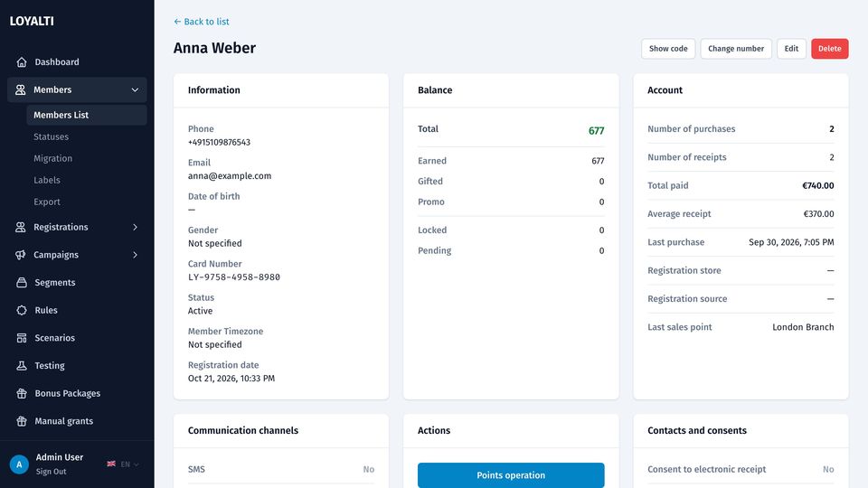Screen dimensions: 868x488
Task: Click the red Delete button
Action: [830, 49]
